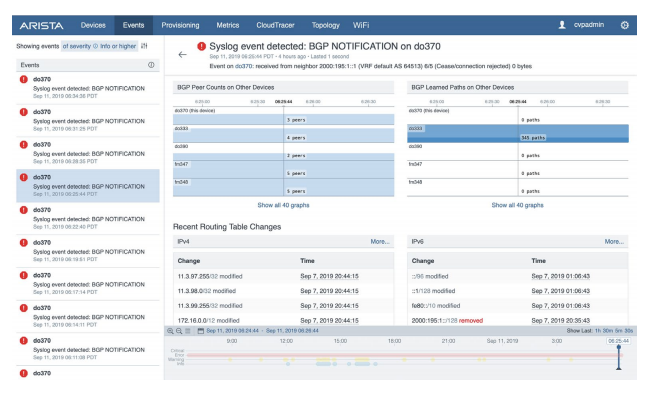Zoom out on the timeline

(179, 331)
